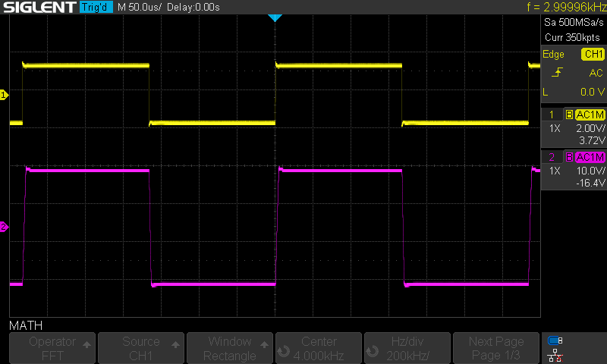The width and height of the screenshot is (607, 364).
Task: Click the channel 2 bandwidth limit B icon
Action: (568, 157)
